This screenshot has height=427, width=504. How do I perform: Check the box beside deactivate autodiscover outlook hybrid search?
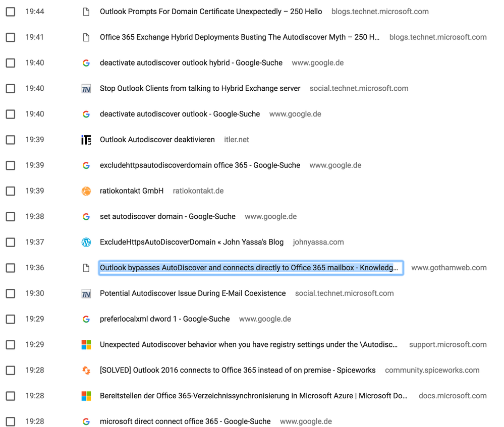click(11, 63)
